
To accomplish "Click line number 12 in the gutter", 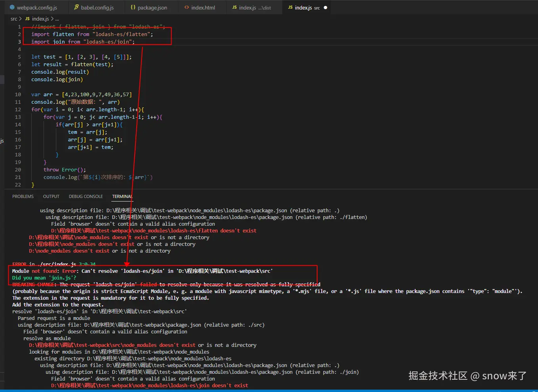I will coord(18,110).
